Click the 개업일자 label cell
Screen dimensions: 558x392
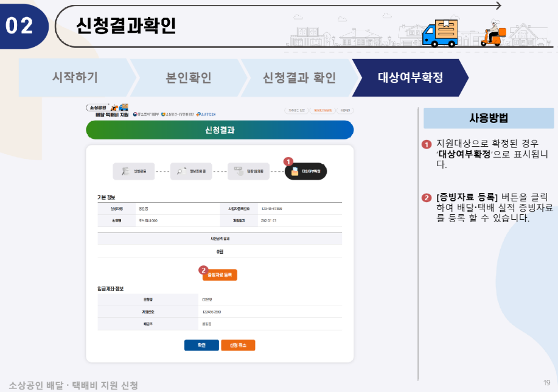pos(239,221)
